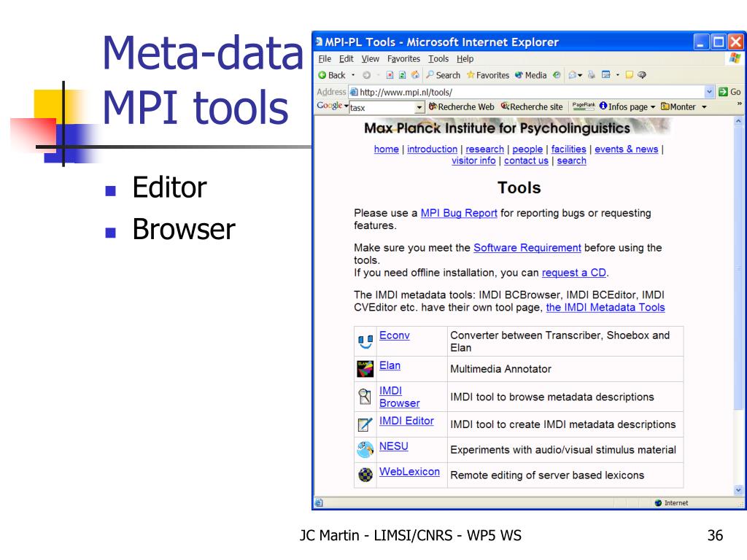Click the page scrollbar down arrow
The height and width of the screenshot is (560, 747).
[x=738, y=489]
